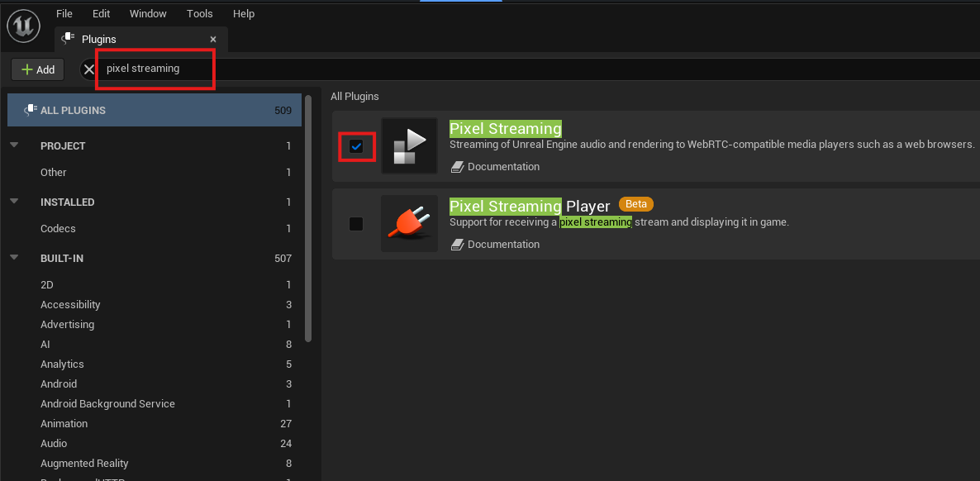Click the Pixel Streaming Player plug icon

[410, 224]
